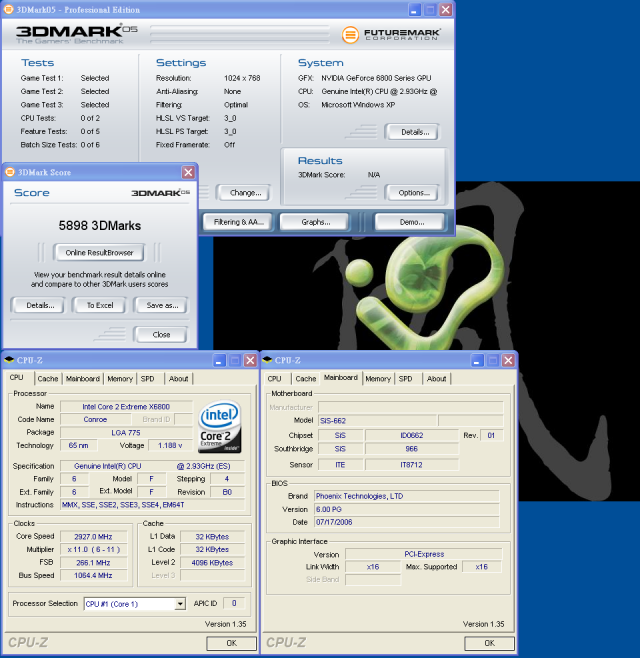This screenshot has height=658, width=640.
Task: Click the Intel Core 2 Extreme logo
Action: [219, 426]
